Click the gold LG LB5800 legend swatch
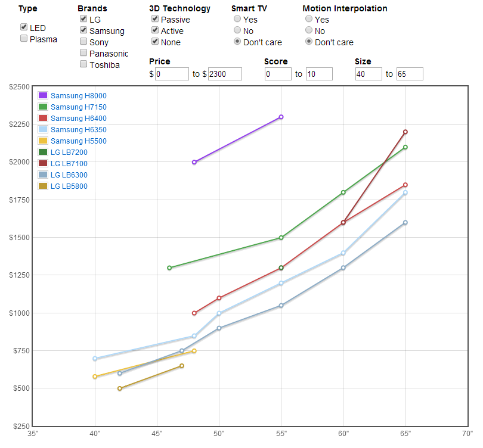 coord(43,186)
